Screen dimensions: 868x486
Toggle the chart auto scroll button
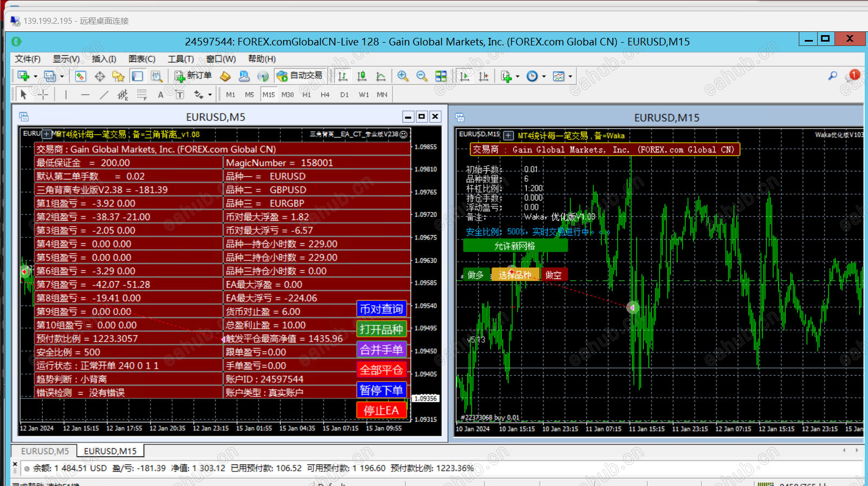point(464,76)
